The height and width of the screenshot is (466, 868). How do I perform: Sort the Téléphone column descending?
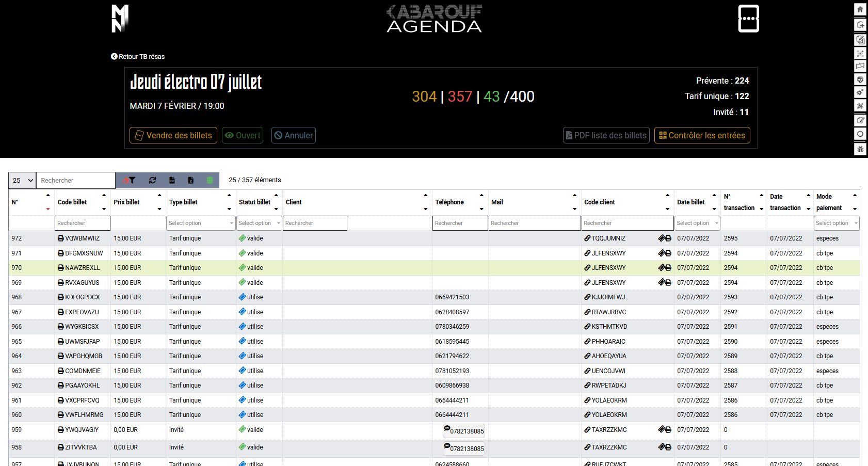481,209
